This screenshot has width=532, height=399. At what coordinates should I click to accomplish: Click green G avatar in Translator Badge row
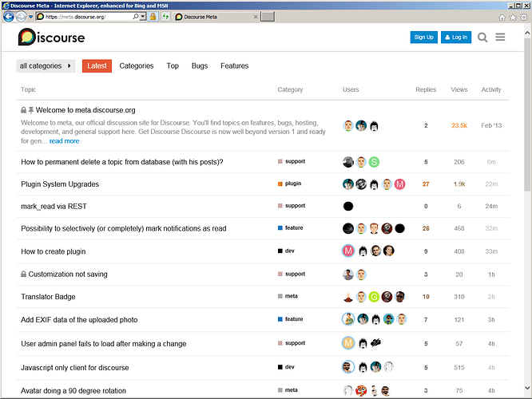(374, 297)
